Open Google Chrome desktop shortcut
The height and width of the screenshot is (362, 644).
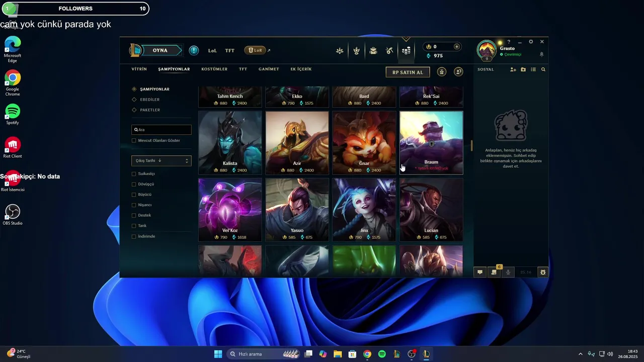click(x=13, y=83)
